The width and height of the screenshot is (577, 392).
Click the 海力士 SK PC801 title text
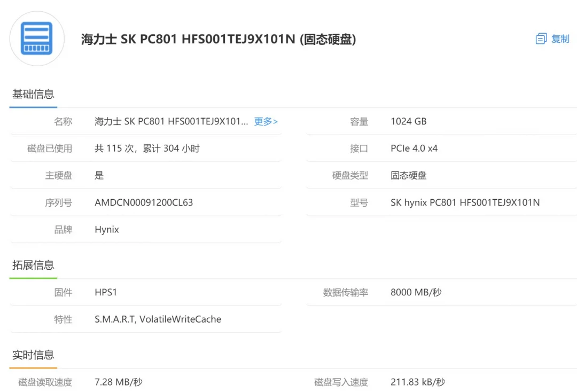point(218,39)
